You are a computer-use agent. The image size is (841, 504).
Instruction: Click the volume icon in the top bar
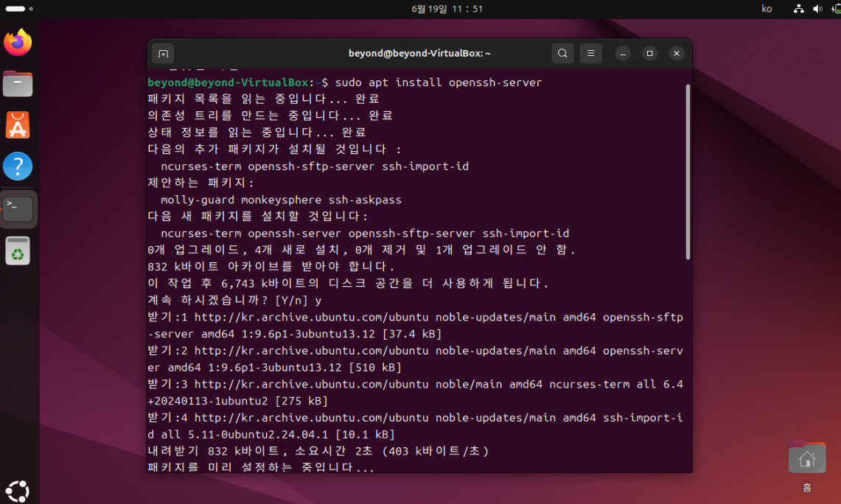817,9
